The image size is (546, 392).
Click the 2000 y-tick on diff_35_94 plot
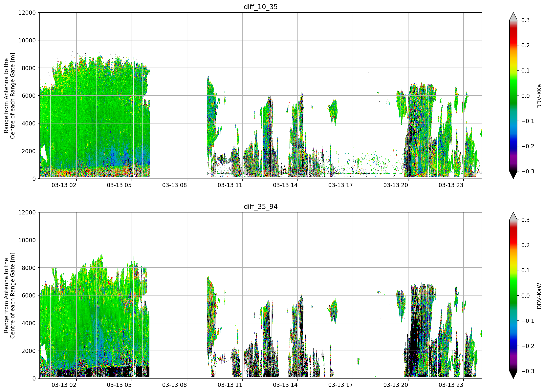(29, 351)
